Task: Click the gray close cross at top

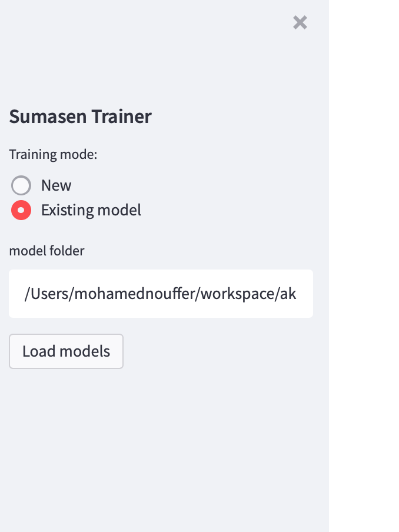Action: click(x=300, y=22)
